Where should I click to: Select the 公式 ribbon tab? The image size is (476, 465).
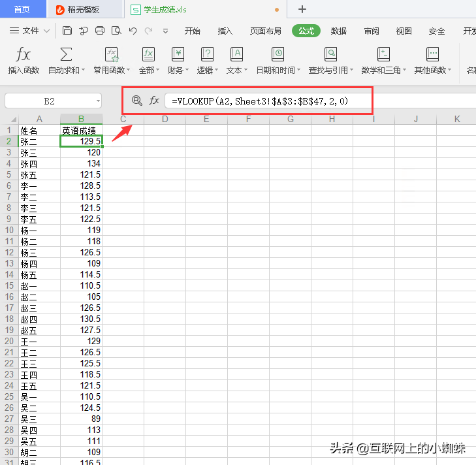306,31
